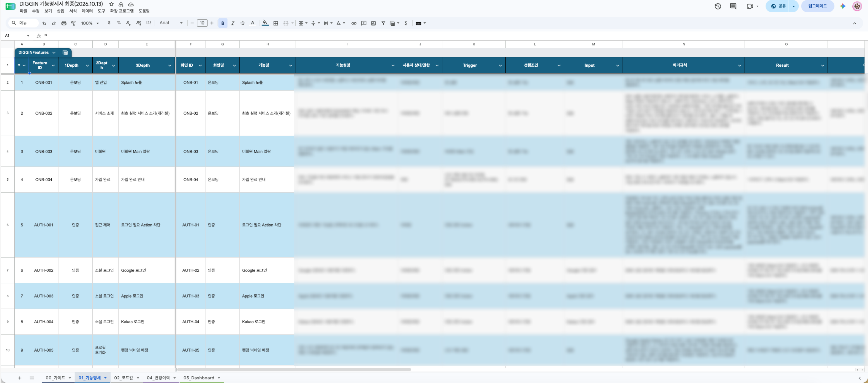Screen dimensions: 868x383
Task: Show the all sheets list
Action: 32,378
